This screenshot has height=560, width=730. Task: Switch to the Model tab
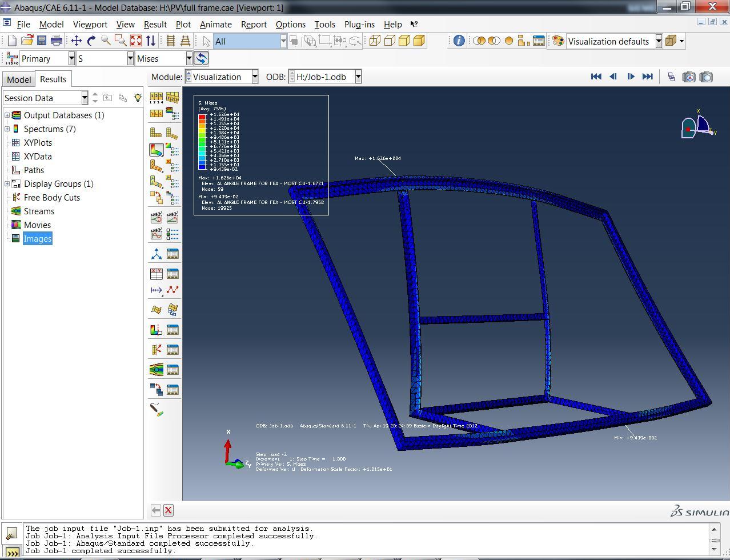(x=19, y=79)
